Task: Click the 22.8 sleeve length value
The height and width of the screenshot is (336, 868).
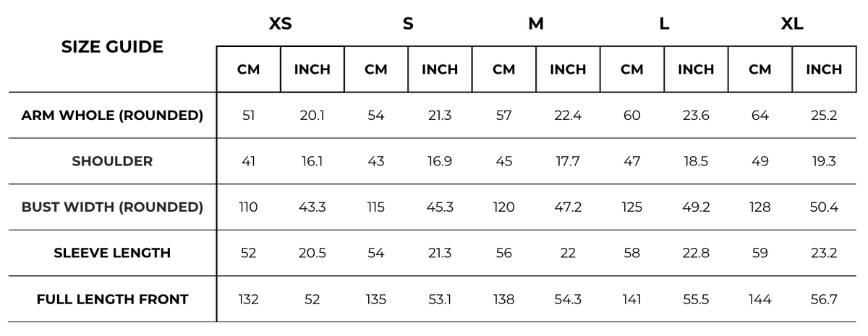Action: pos(696,253)
